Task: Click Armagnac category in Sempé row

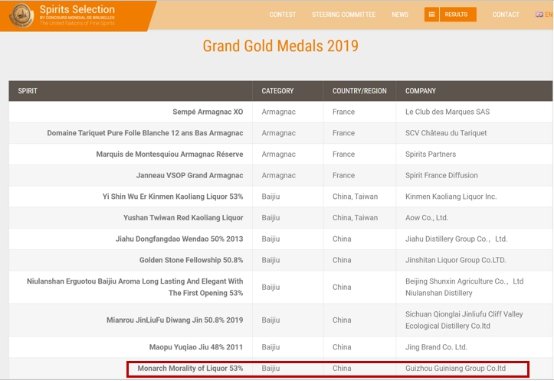Action: point(278,112)
